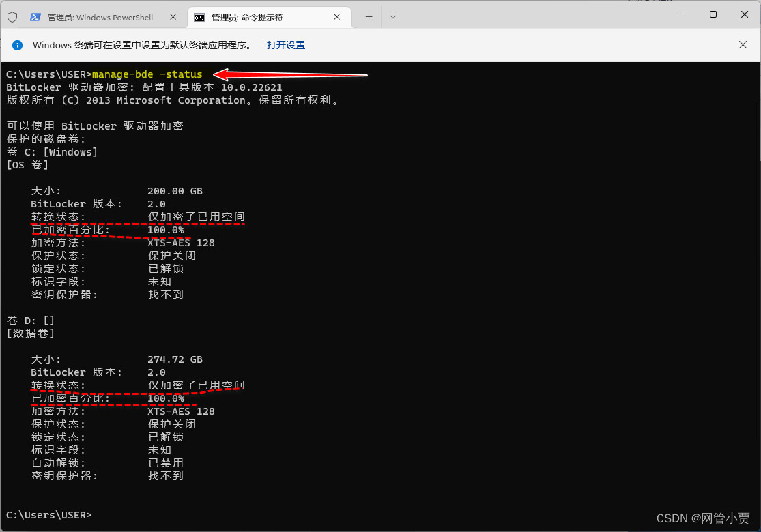The height and width of the screenshot is (532, 761).
Task: Click the close X on the 命令提示符 tab
Action: 336,16
